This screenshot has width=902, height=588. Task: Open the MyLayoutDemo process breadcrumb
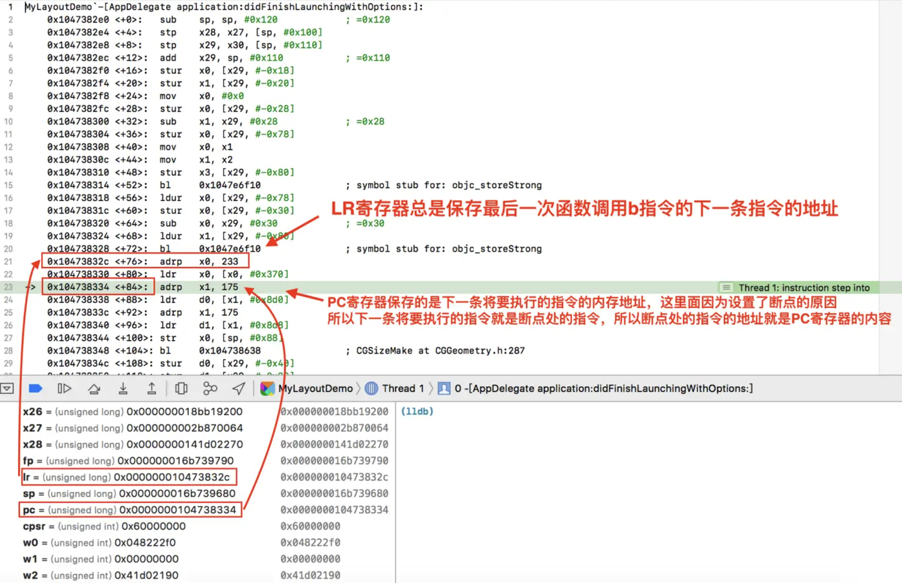(315, 389)
